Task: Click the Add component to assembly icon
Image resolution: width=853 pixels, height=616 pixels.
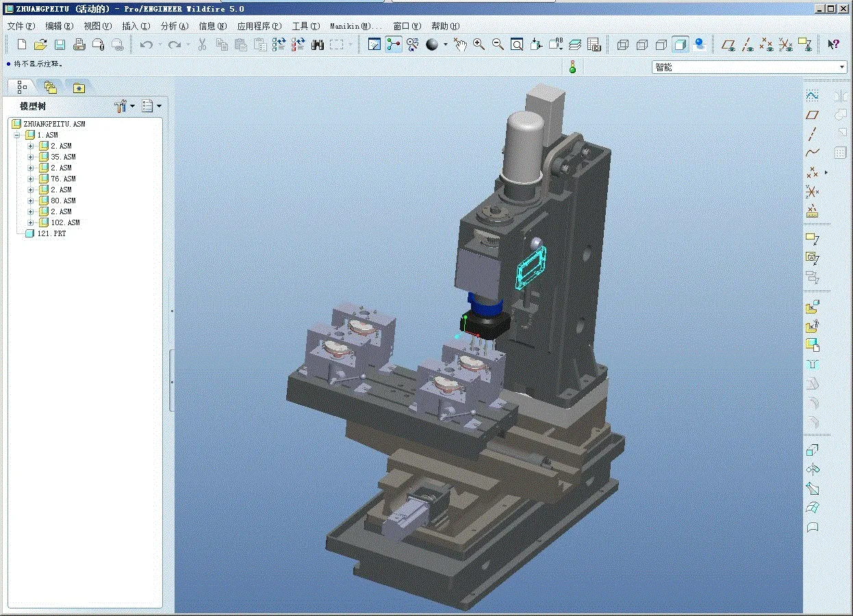Action: pyautogui.click(x=813, y=307)
